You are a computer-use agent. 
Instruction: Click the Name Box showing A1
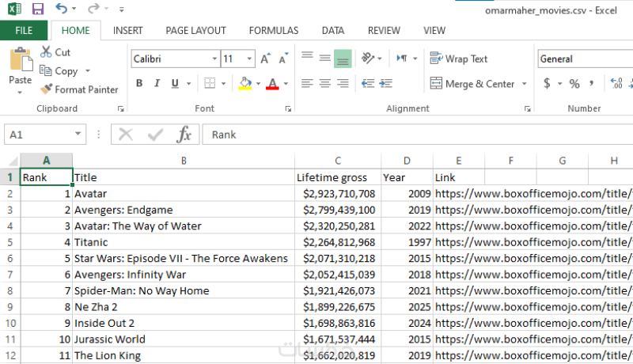40,135
